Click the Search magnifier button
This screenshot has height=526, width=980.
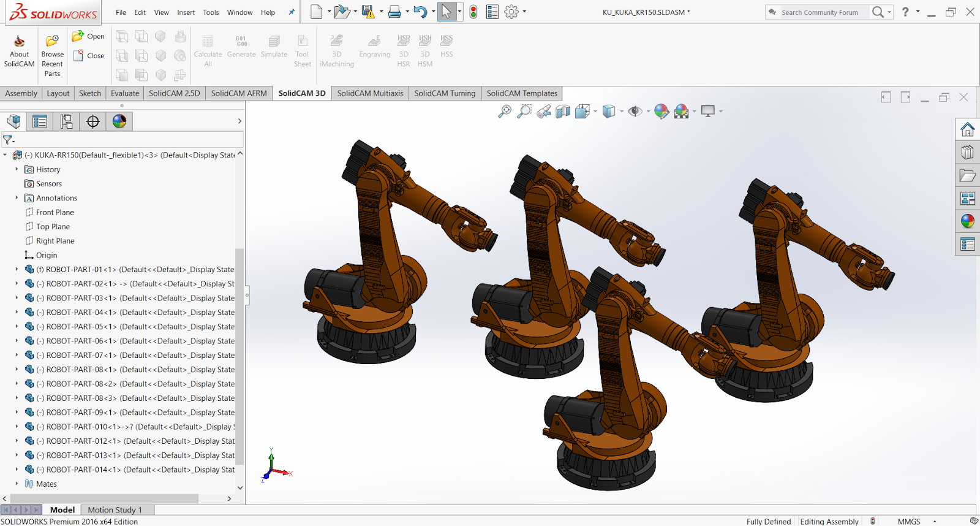tap(878, 12)
